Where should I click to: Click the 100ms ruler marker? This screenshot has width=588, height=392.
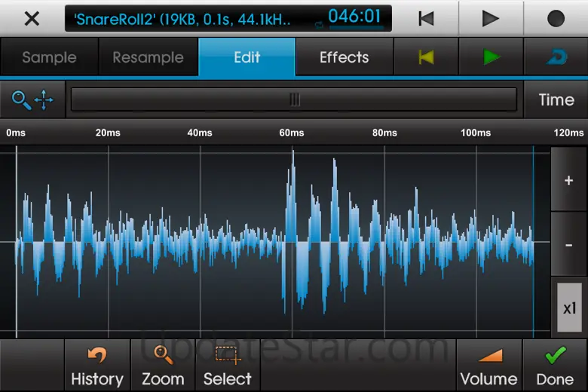(476, 133)
